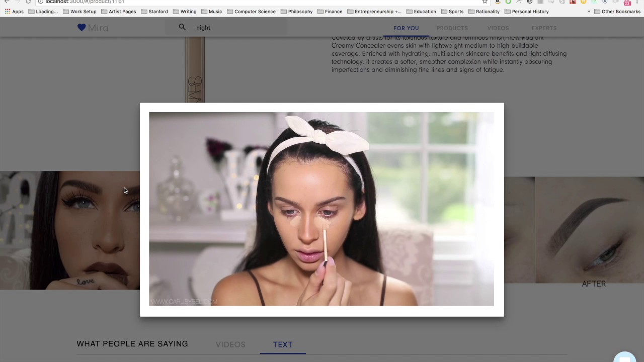Open the Rationality bookmark folder
The image size is (644, 362).
484,12
